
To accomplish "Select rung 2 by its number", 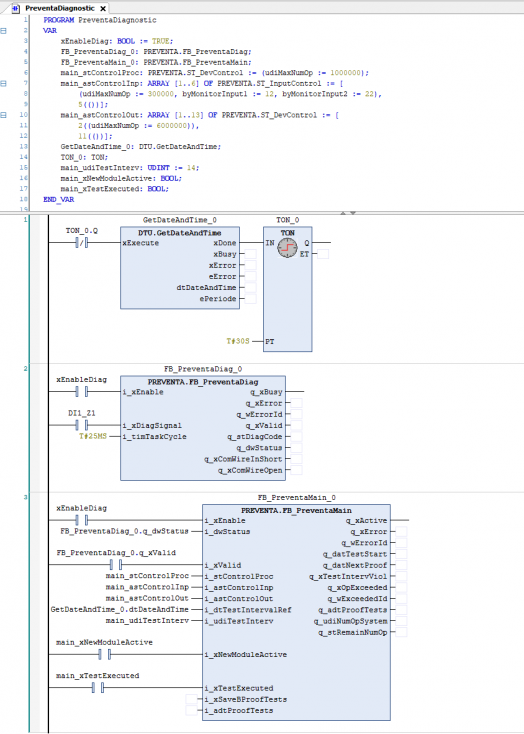I will pyautogui.click(x=25, y=368).
